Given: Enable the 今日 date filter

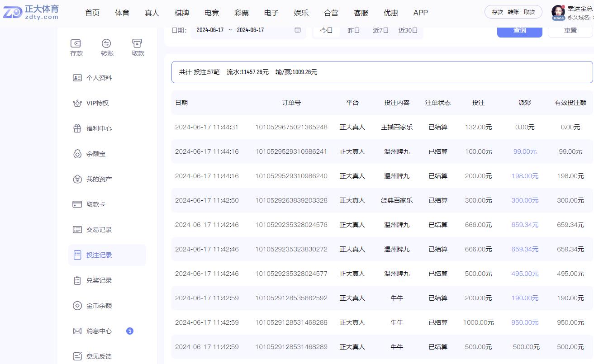Looking at the screenshot, I should click(326, 30).
